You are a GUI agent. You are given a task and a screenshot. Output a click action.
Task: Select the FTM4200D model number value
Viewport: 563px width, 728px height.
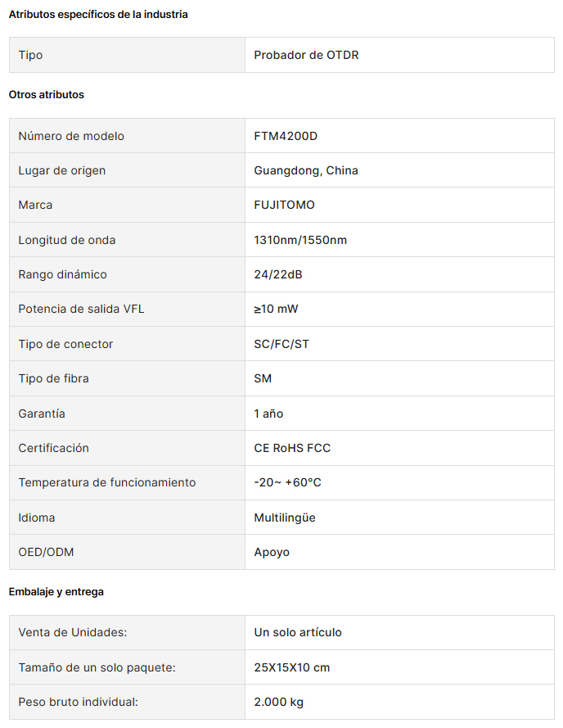pyautogui.click(x=285, y=136)
